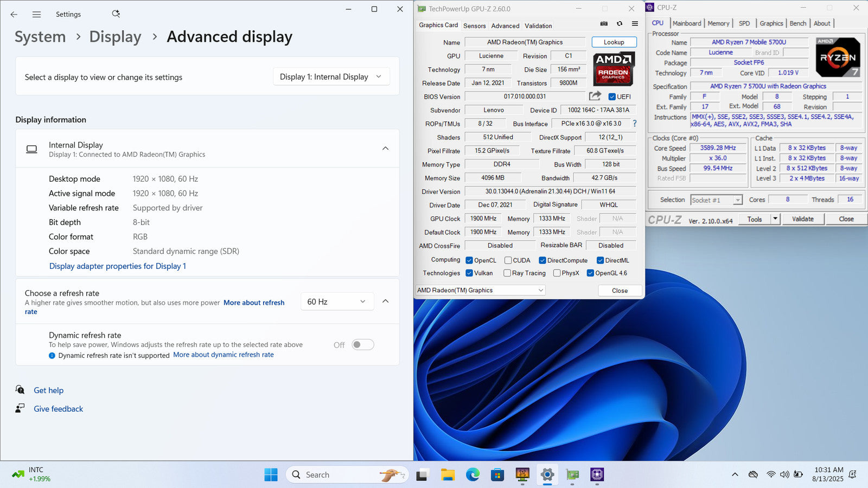Click BIOS version share/export icon
The image size is (868, 488).
(x=595, y=96)
